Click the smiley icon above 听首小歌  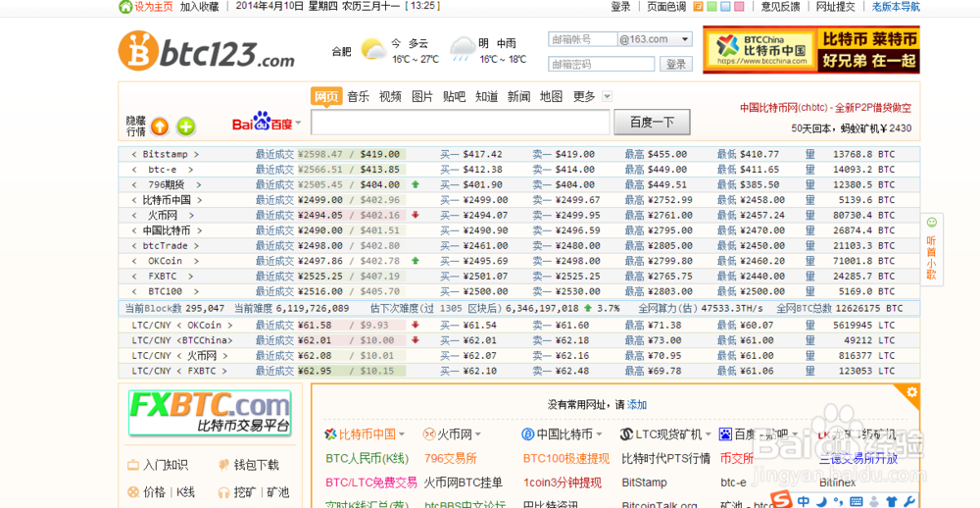tap(932, 222)
